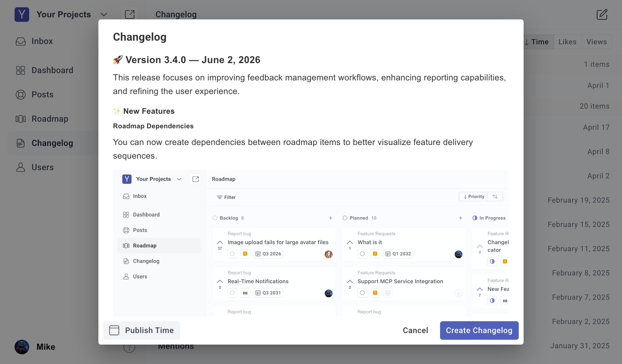
Task: Click the embedded roadmap screenshot image
Action: click(311, 243)
